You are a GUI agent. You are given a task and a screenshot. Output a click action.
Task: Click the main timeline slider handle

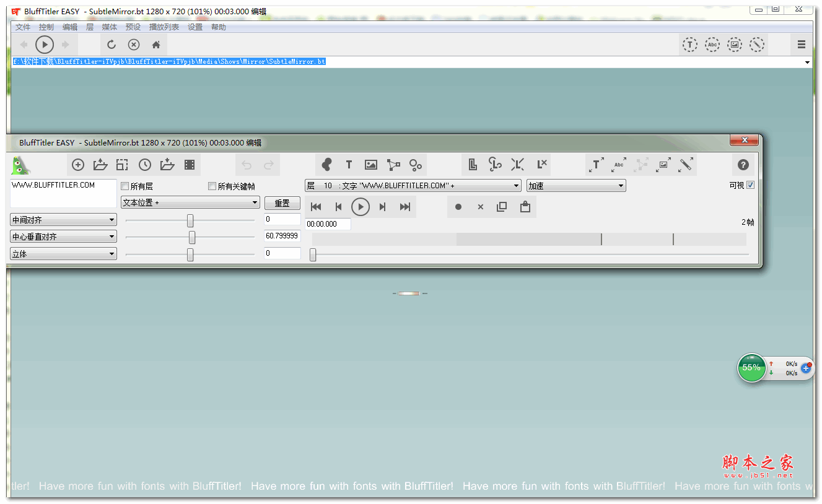313,254
